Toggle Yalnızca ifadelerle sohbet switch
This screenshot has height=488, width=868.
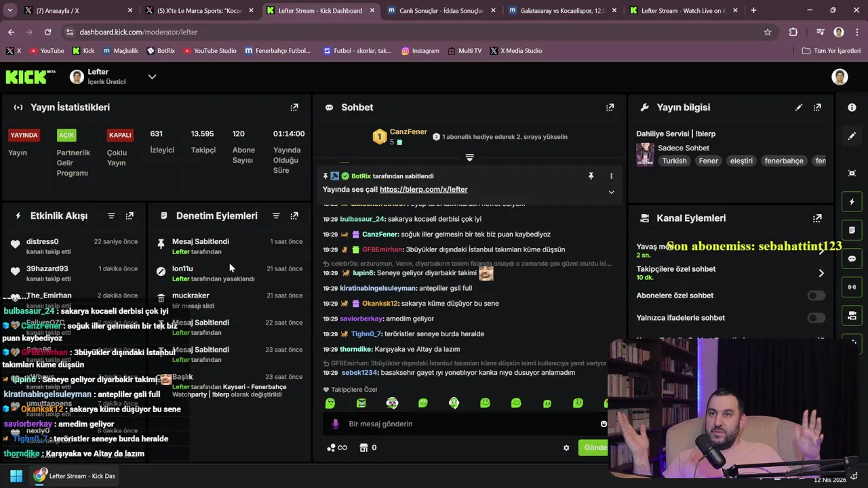tap(816, 318)
